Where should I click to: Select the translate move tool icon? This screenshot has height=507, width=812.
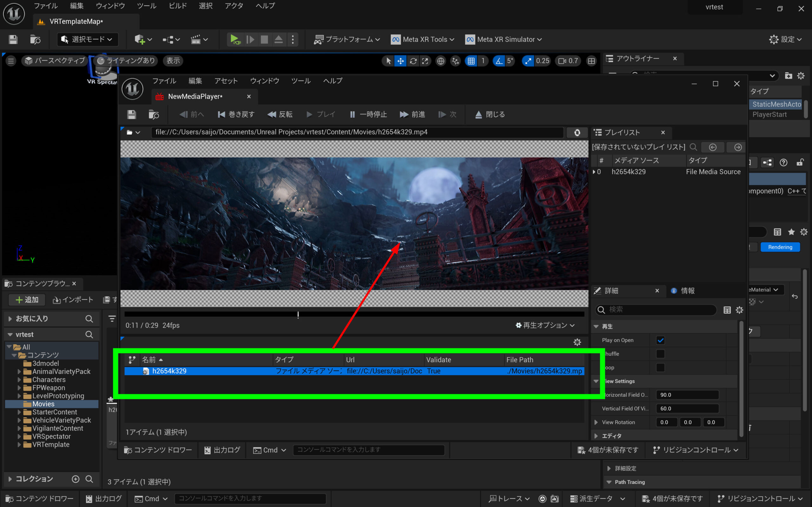400,61
